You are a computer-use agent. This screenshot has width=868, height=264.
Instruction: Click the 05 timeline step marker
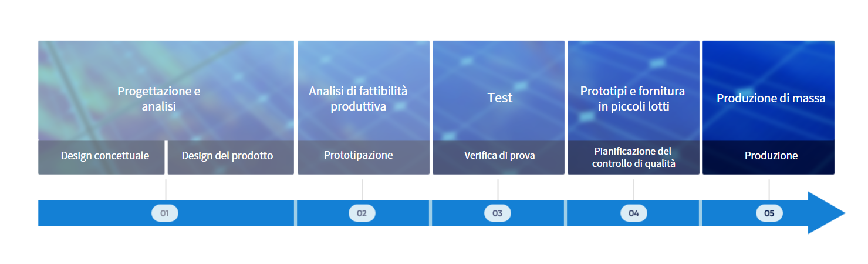coord(769,213)
